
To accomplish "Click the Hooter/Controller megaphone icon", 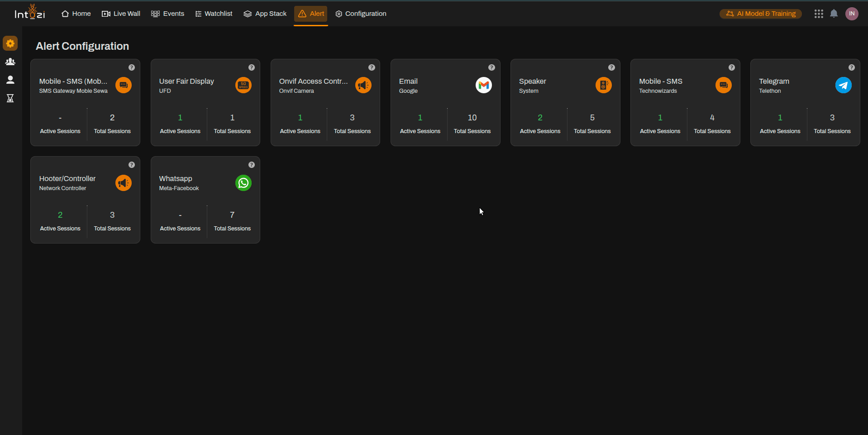I will 123,183.
